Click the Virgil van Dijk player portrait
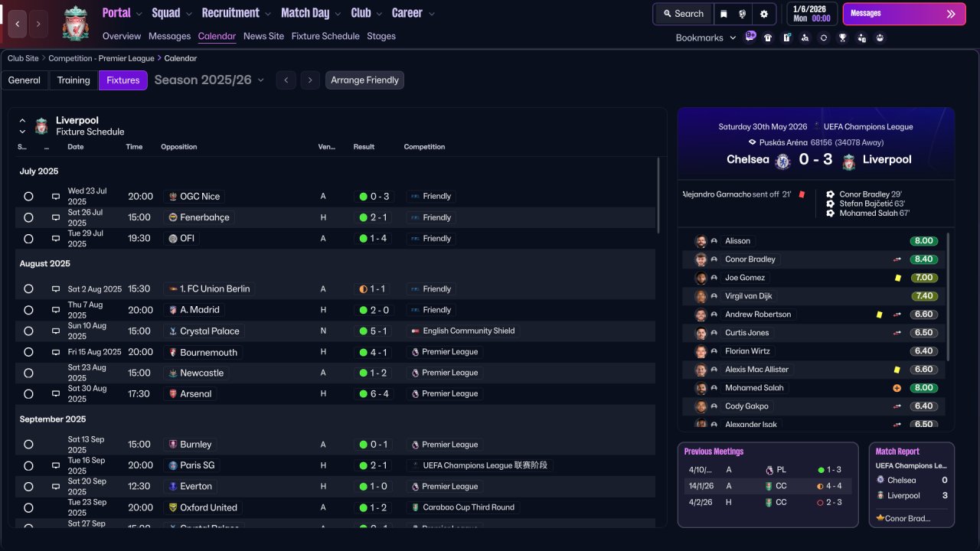Viewport: 980px width, 551px height. point(701,296)
